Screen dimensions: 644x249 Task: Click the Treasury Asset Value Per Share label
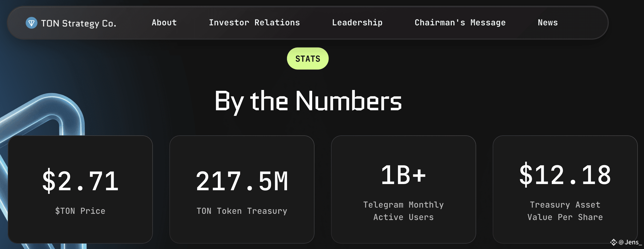pyautogui.click(x=565, y=211)
